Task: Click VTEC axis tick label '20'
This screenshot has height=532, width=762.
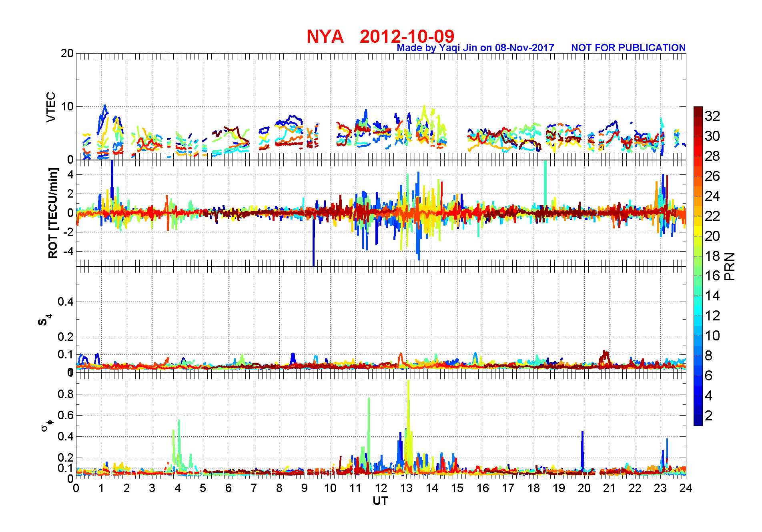Action: pos(67,53)
